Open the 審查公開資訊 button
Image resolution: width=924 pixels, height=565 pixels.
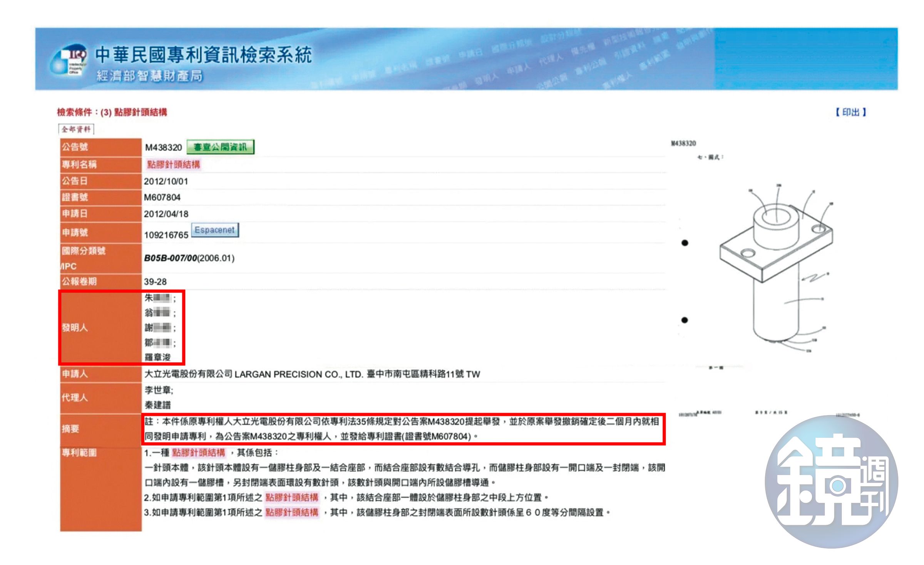coord(220,147)
